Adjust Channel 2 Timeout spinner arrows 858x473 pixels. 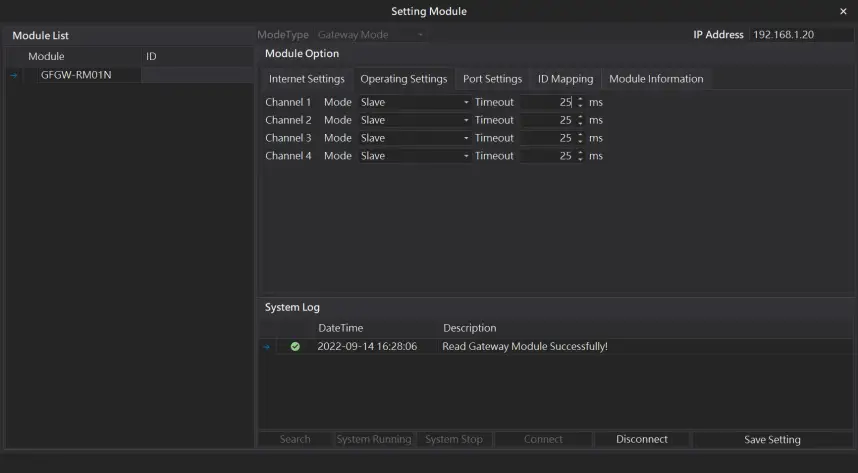click(x=580, y=120)
